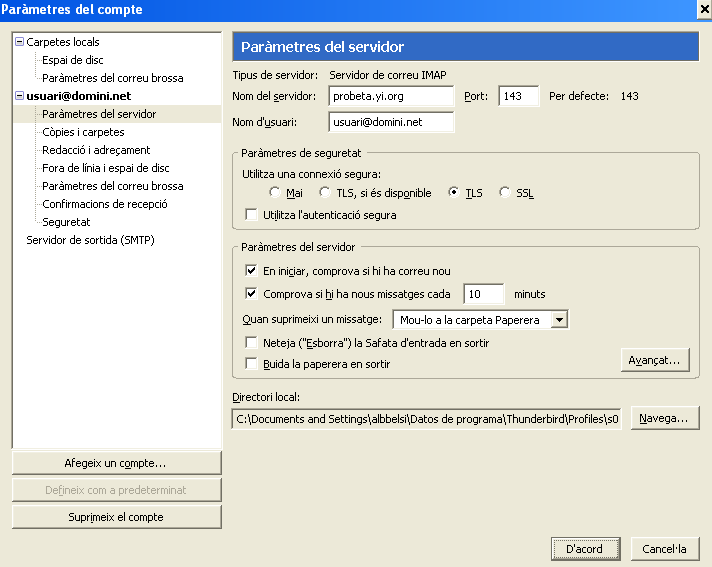The image size is (712, 567).
Task: Enable Neteja la Safata d'entrada en sortir
Action: click(251, 342)
